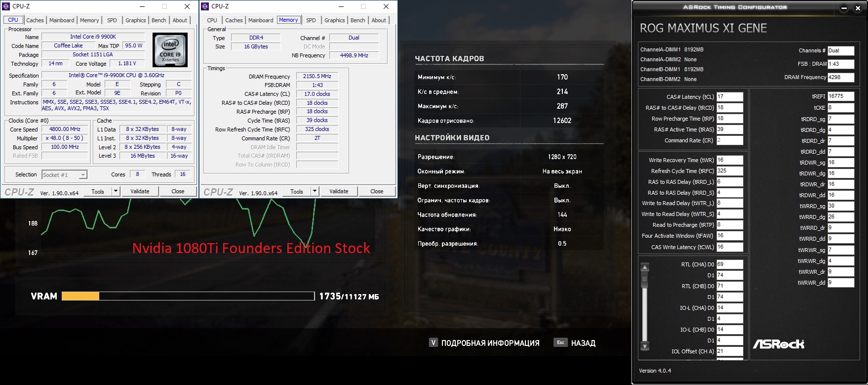Screen dimensions: 868x385
Task: Click Close button in Memory CPU-Z
Action: coord(377,191)
